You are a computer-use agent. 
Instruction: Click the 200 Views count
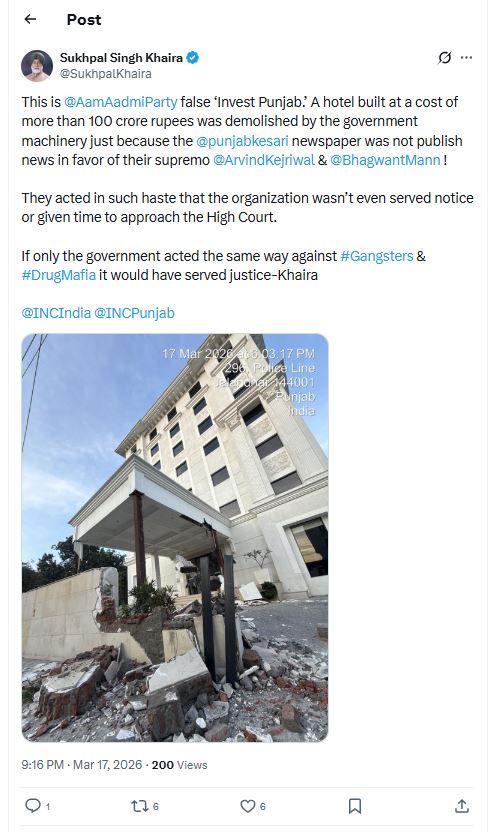click(x=179, y=765)
